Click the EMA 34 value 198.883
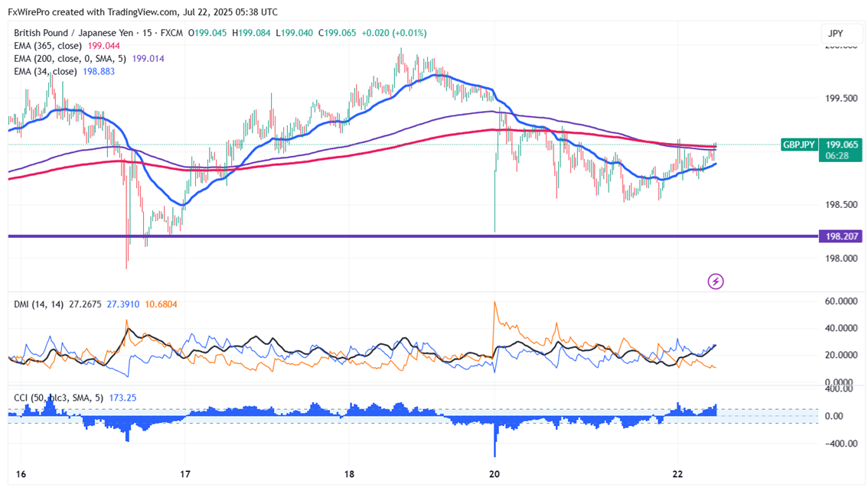868x494 pixels. (99, 71)
